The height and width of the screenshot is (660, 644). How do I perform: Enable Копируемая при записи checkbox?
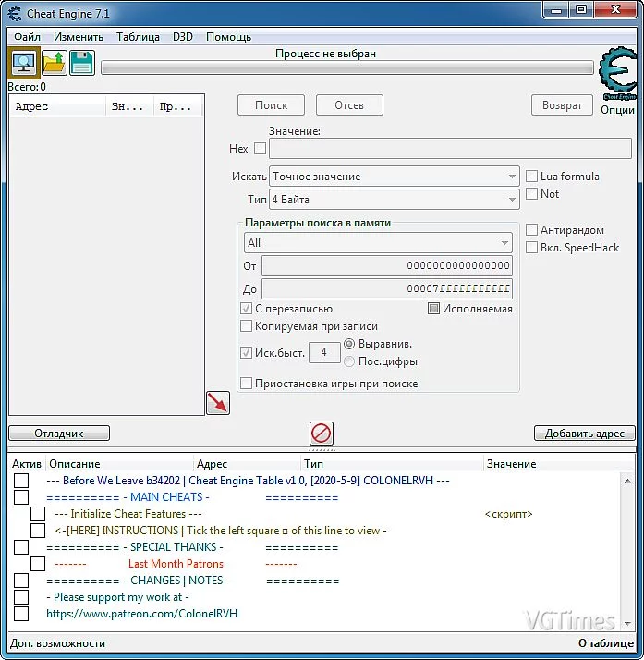(x=246, y=326)
